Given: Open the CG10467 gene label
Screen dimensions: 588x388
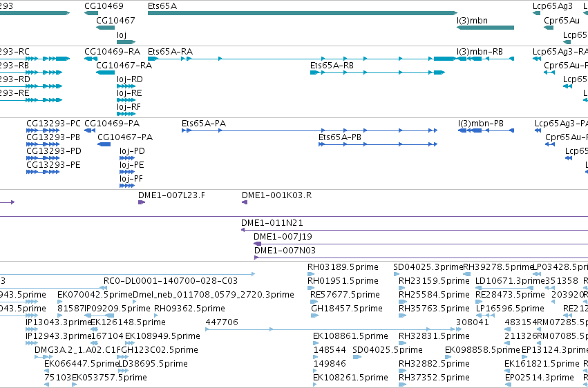Looking at the screenshot, I should [x=115, y=20].
